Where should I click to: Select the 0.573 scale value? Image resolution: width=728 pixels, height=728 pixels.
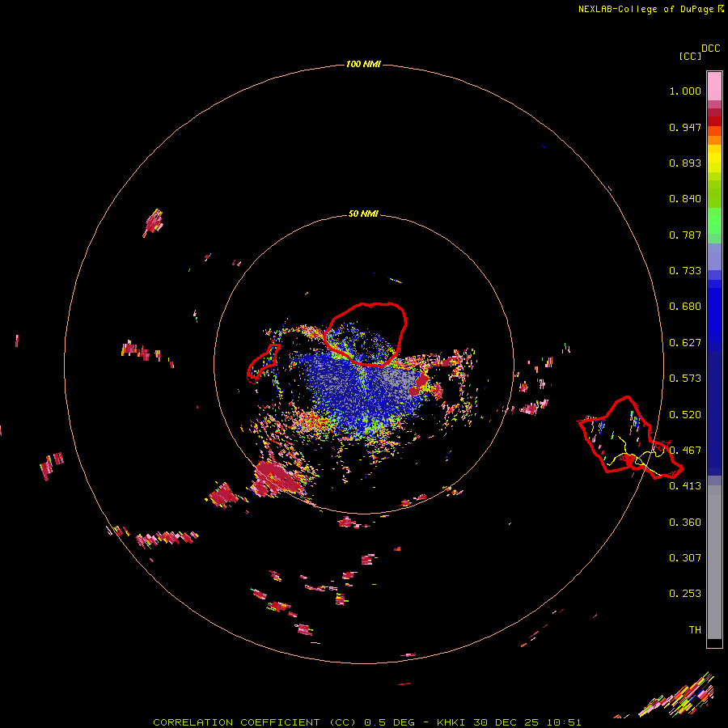tap(685, 379)
